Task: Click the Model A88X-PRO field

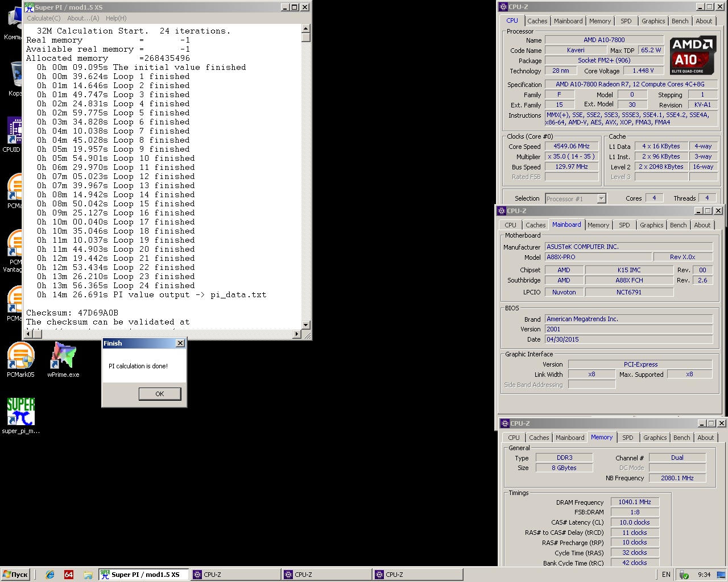Action: pos(598,257)
